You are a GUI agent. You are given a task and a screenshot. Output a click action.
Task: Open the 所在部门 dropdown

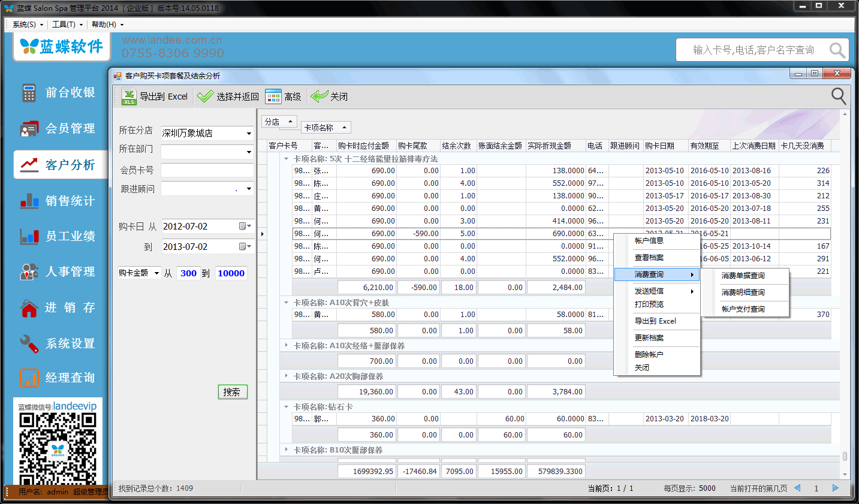tap(249, 152)
